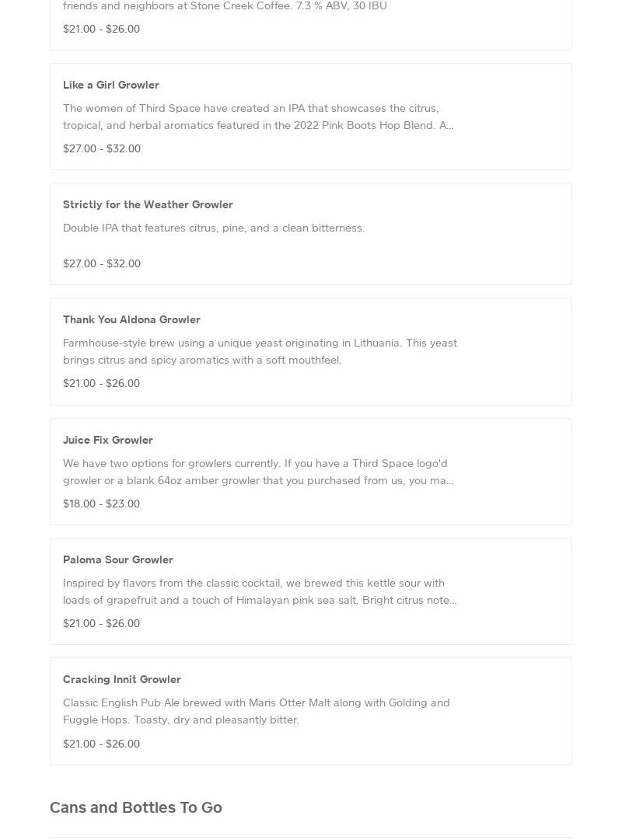Click the Like a Girl Growler price range
The image size is (622, 840).
[102, 148]
